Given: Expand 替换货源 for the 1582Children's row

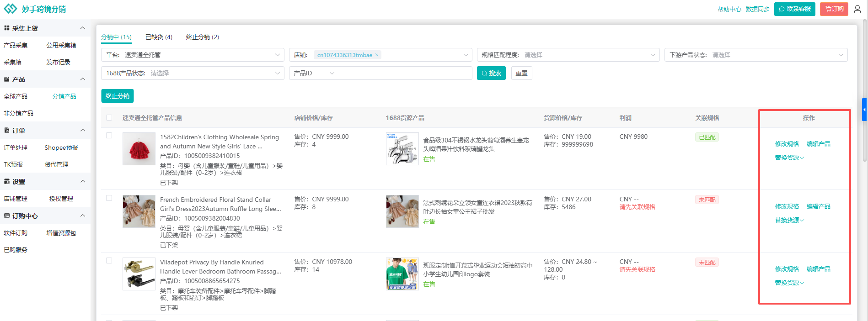Looking at the screenshot, I should pos(789,158).
